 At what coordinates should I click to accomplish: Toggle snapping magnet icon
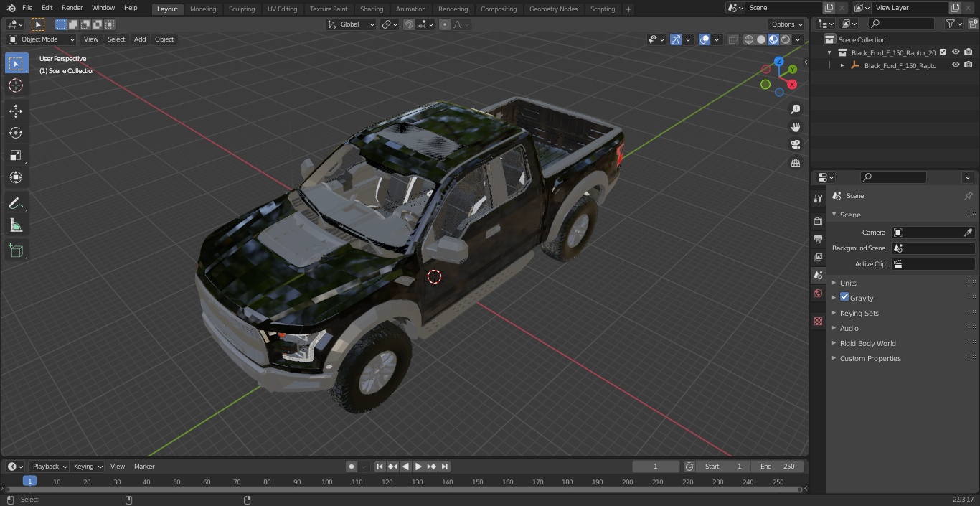[408, 24]
